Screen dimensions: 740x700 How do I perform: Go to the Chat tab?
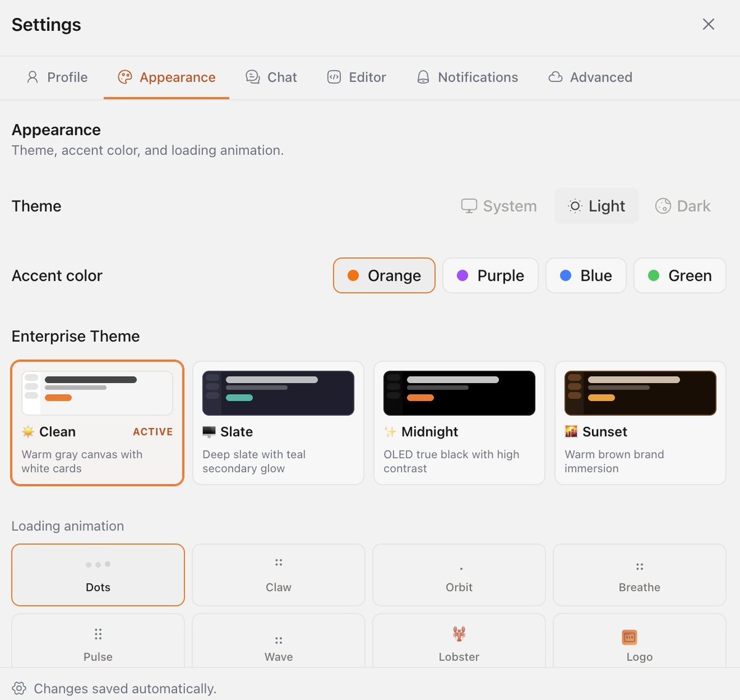pyautogui.click(x=271, y=77)
